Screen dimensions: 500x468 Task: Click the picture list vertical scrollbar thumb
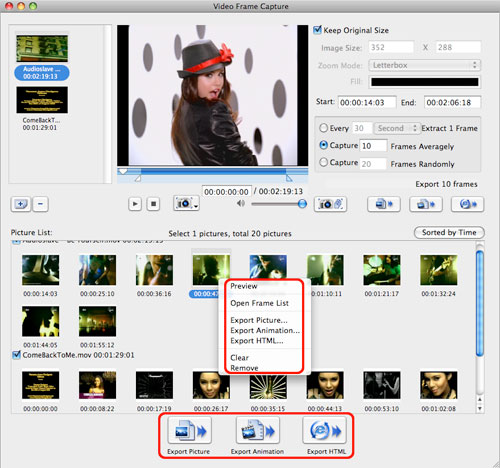click(x=480, y=303)
